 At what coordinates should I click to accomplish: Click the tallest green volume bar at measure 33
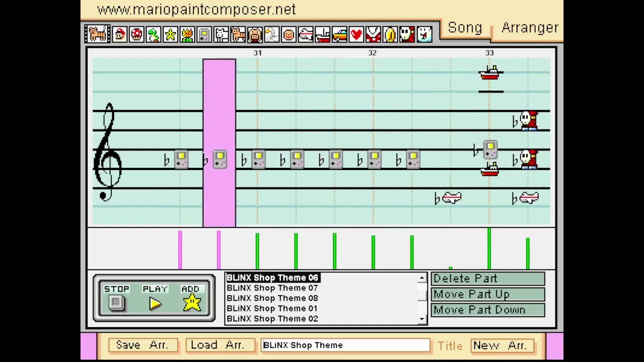(x=489, y=248)
